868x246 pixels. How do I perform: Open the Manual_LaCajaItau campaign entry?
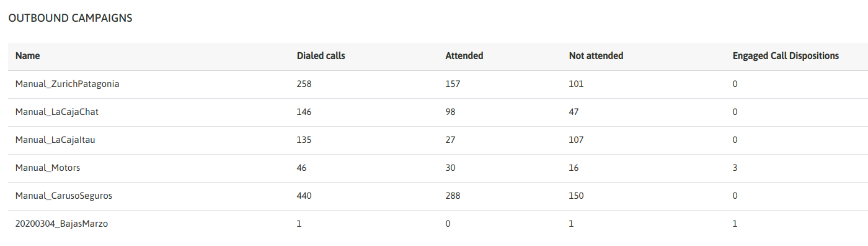55,140
